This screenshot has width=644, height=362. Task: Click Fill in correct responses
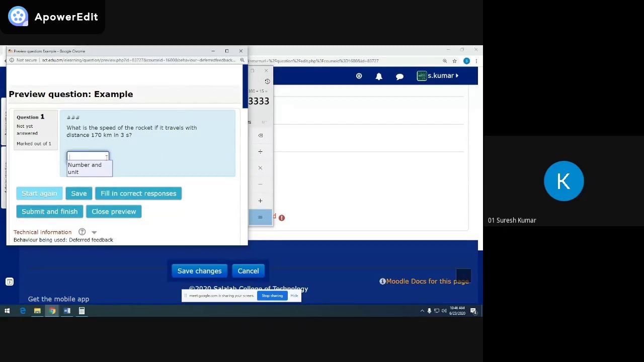138,194
